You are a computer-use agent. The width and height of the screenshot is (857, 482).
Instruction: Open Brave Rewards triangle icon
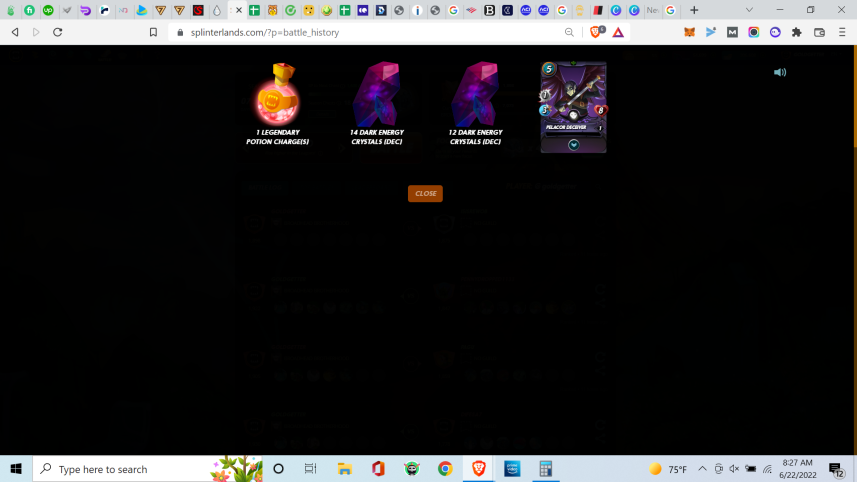618,32
